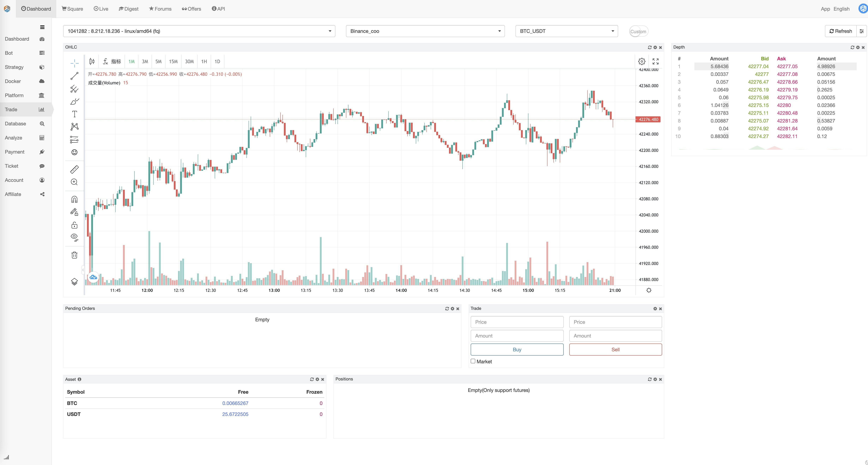Viewport: 868px width, 465px height.
Task: Switch chart to 30M interval
Action: (189, 61)
